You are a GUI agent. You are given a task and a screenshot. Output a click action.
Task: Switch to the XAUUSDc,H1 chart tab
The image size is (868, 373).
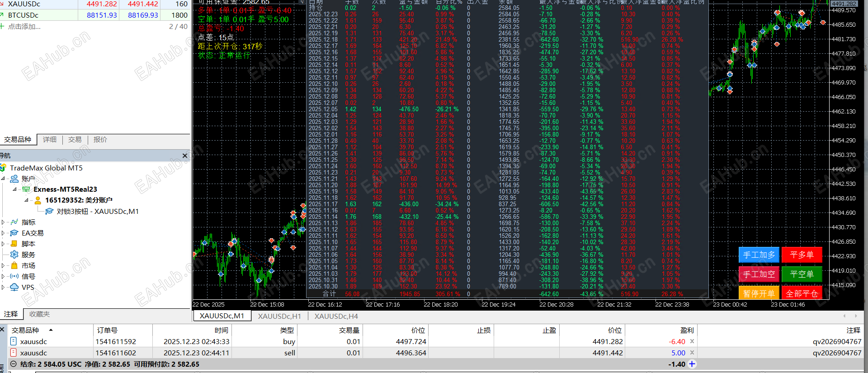(279, 316)
